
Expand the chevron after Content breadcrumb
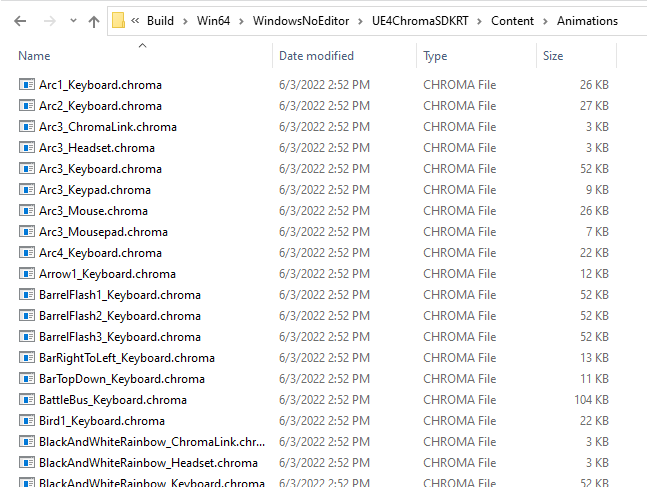(545, 21)
